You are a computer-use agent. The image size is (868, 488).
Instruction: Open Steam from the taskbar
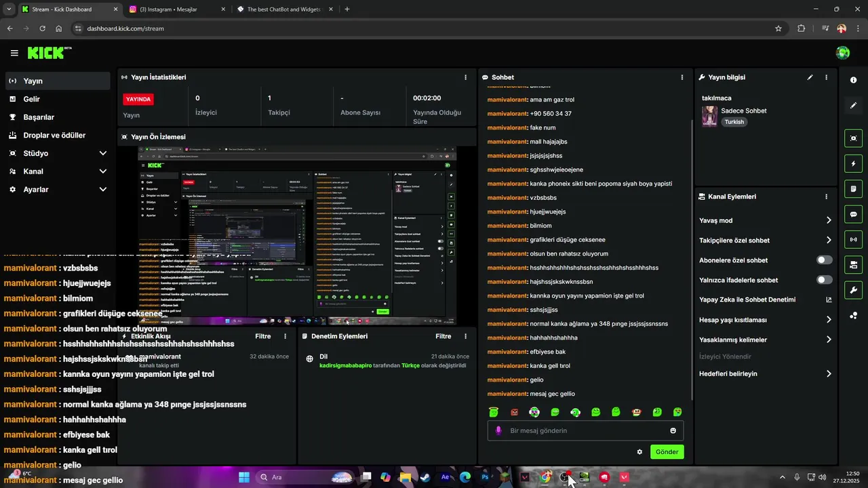tap(425, 477)
